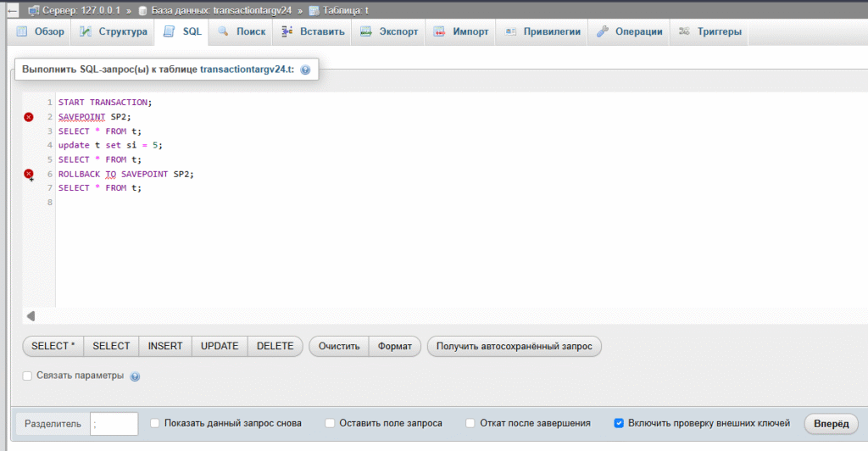Viewport: 868px width, 451px height.
Task: Insert SELECT * template
Action: pos(53,346)
